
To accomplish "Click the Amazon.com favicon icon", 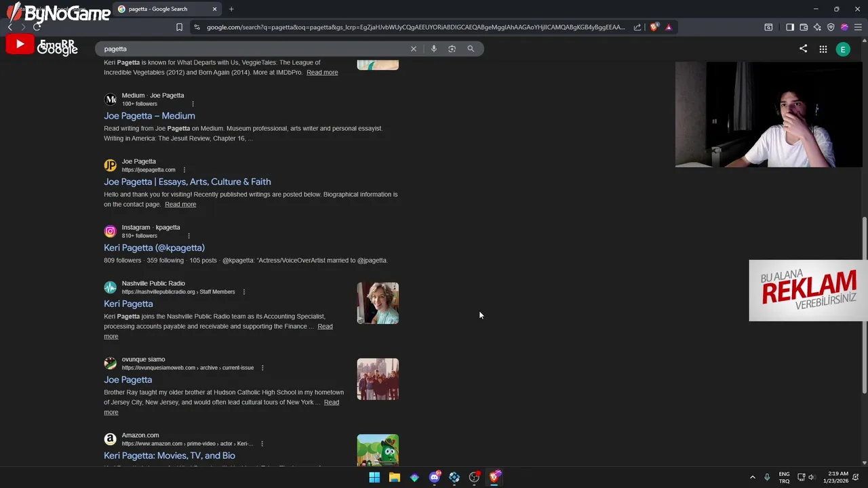I will point(110,439).
